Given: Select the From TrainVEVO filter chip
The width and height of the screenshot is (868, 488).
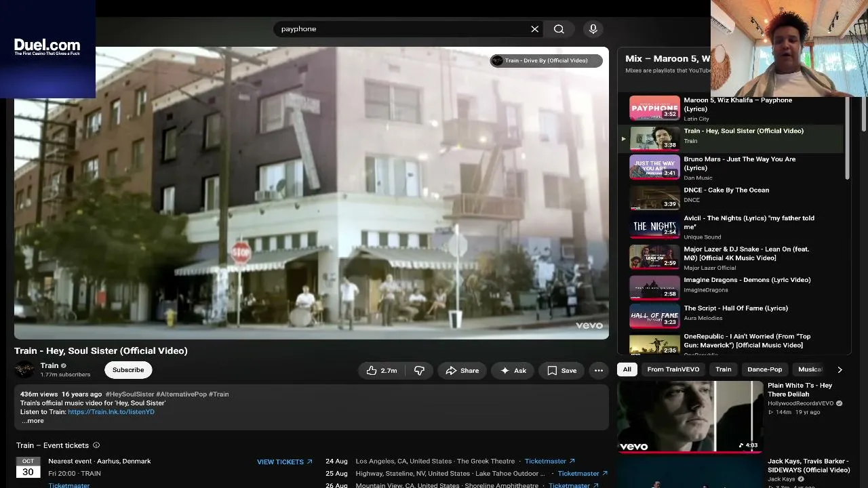Looking at the screenshot, I should tap(673, 369).
